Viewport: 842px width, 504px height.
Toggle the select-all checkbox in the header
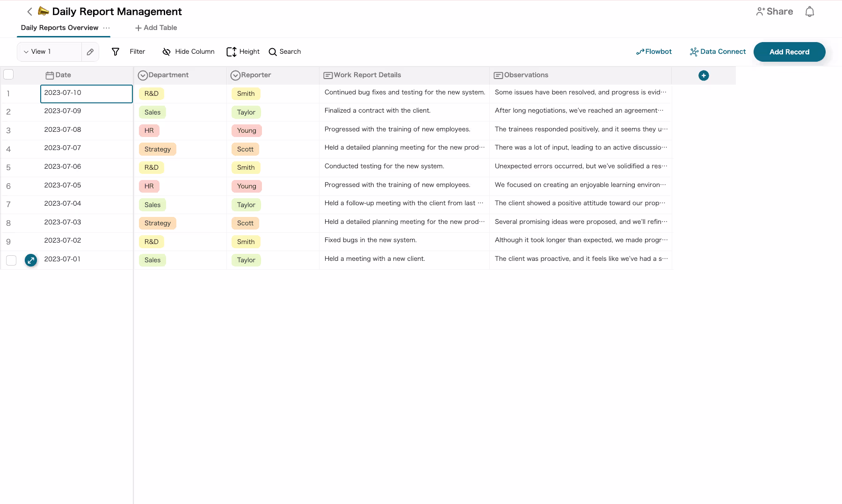(x=9, y=74)
